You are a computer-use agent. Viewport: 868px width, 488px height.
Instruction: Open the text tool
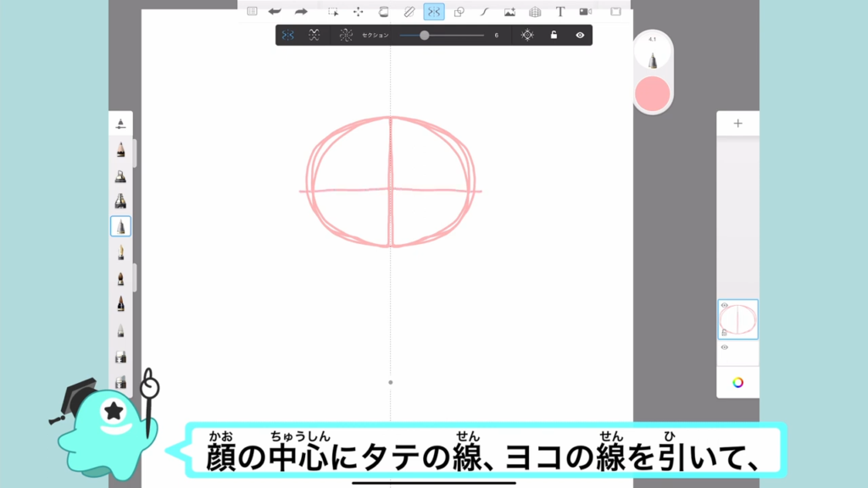pos(560,12)
